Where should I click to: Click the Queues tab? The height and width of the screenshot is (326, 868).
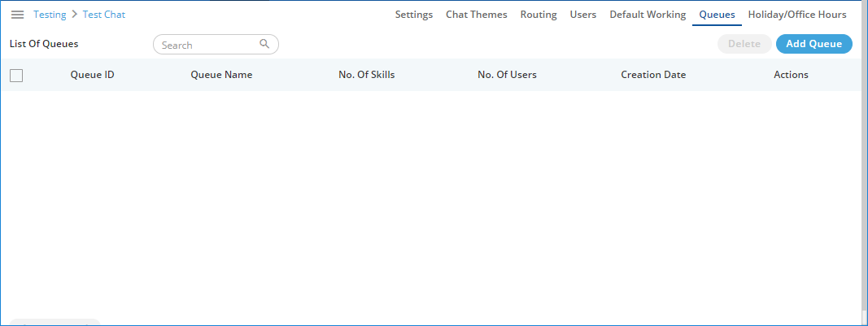717,15
